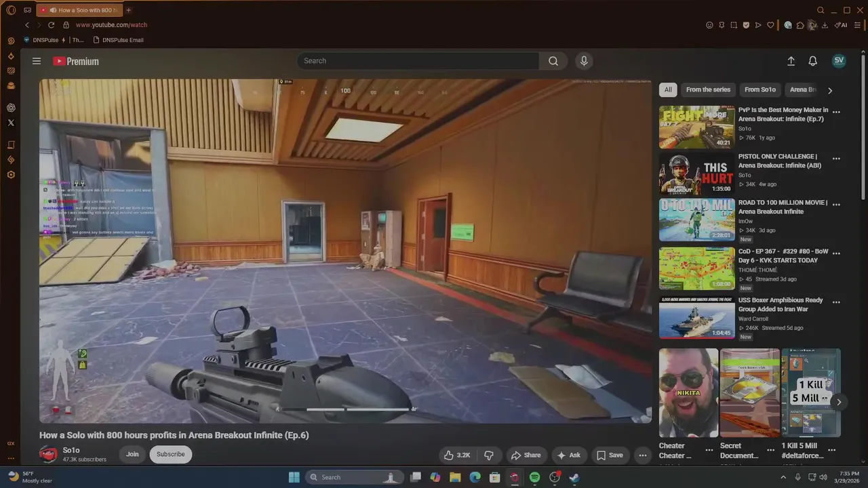Open Ask AI for this video

point(568,455)
